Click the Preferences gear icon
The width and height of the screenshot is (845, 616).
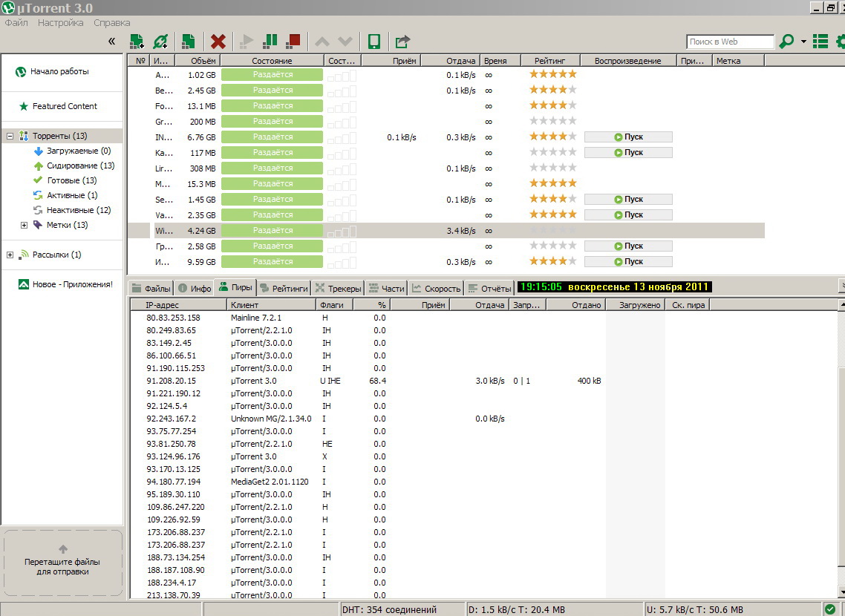tap(841, 42)
